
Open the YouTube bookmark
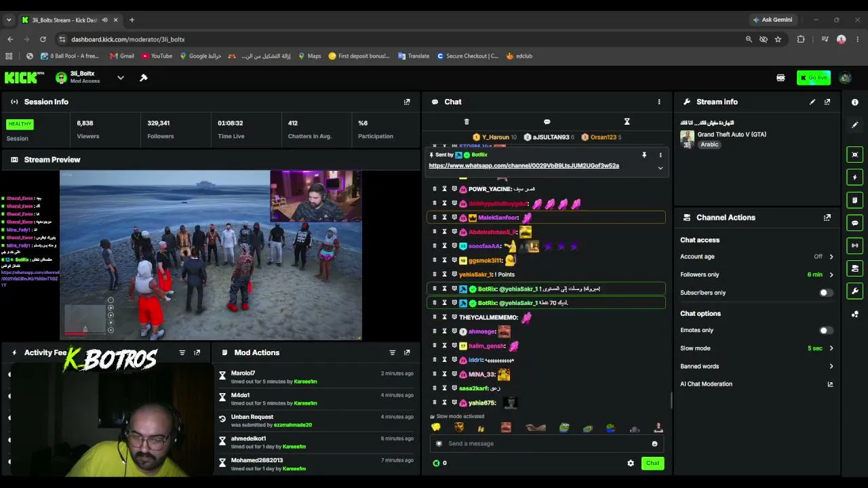(157, 56)
